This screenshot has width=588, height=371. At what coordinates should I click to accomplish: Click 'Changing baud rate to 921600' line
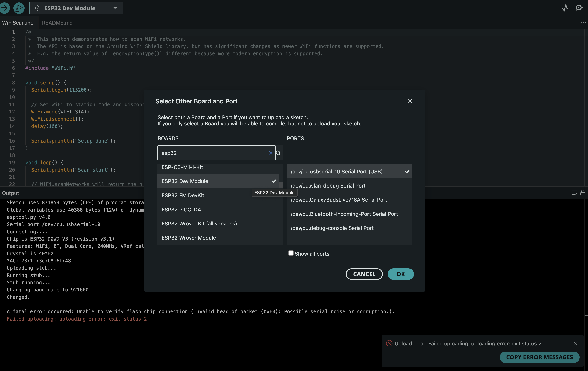[x=48, y=290]
